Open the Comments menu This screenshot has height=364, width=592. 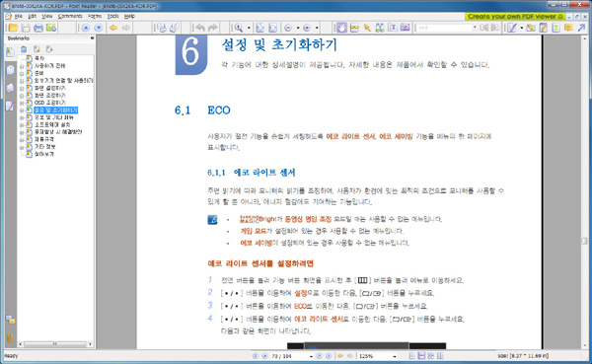(x=70, y=16)
